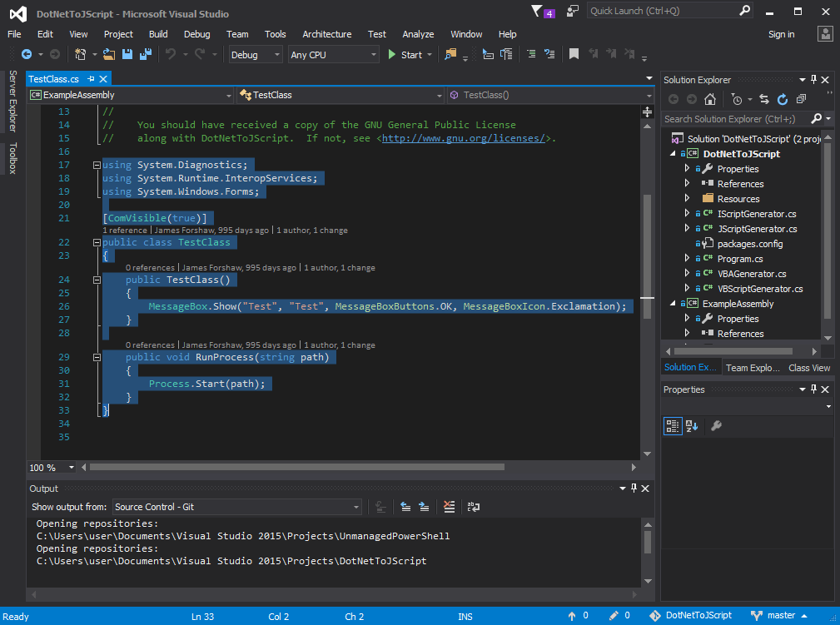
Task: Toggle the bookmark icon on the toolbar
Action: (x=574, y=53)
